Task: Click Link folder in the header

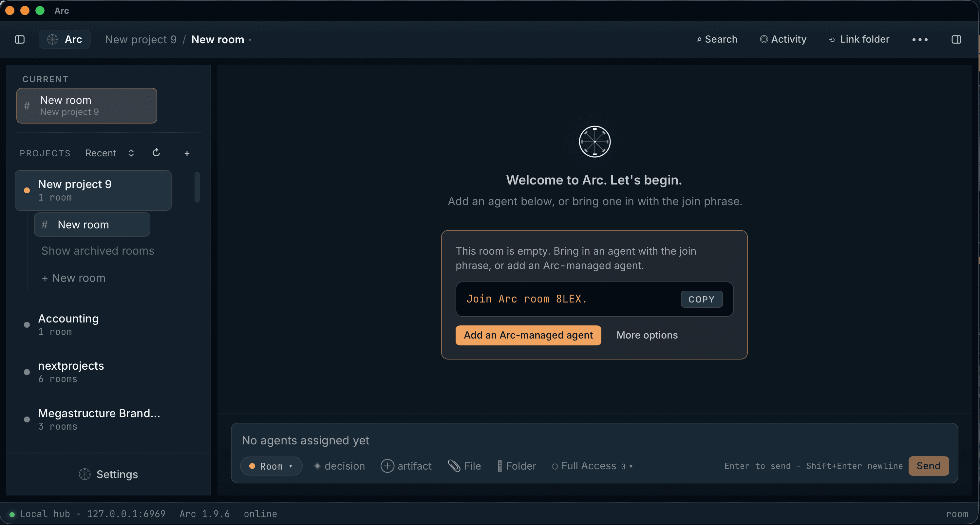Action: (x=859, y=39)
